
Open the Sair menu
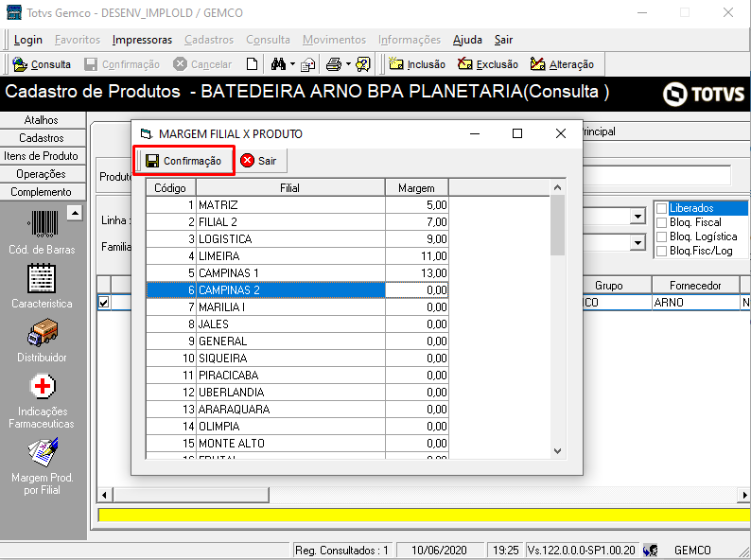tap(503, 40)
